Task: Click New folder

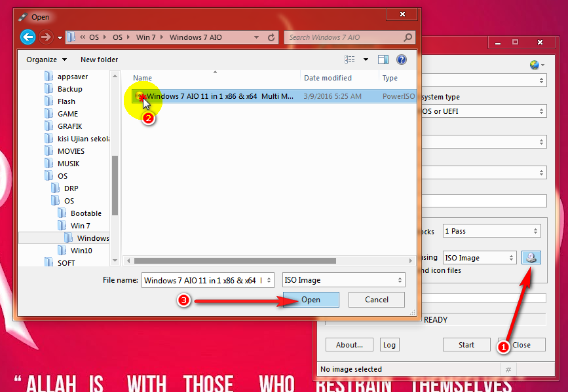Action: pyautogui.click(x=100, y=60)
